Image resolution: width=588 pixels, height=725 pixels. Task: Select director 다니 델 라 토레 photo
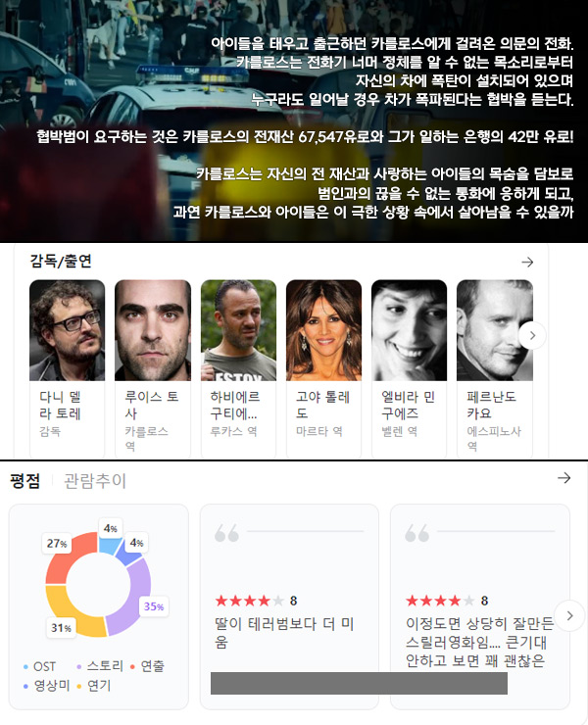(67, 330)
